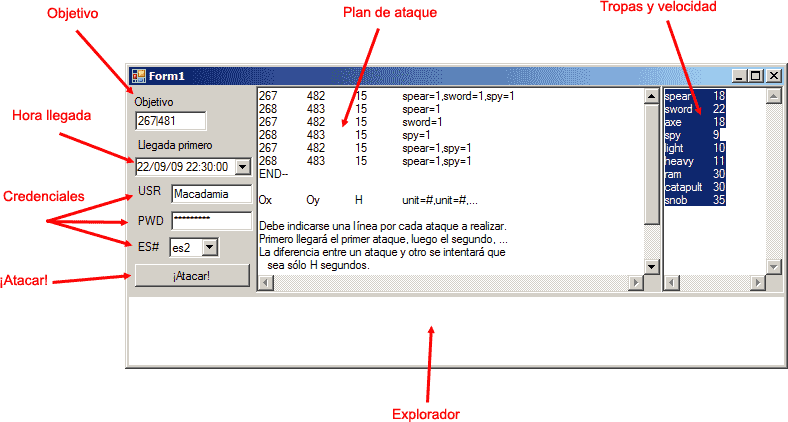Launch the attack with ¡Atacar! button
The image size is (788, 422).
[191, 275]
